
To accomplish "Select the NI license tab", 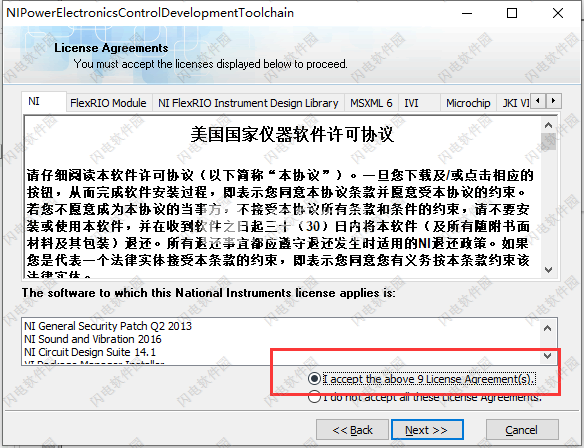I will coord(44,101).
